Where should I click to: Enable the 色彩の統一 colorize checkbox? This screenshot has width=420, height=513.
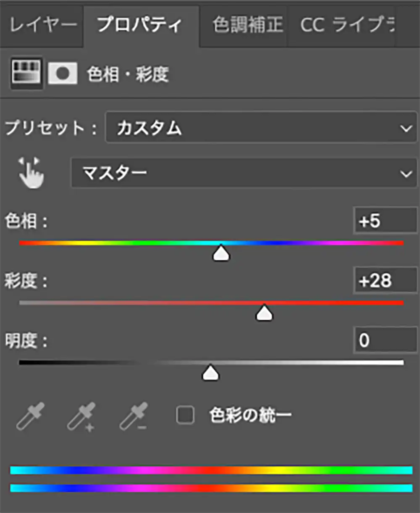pos(185,415)
